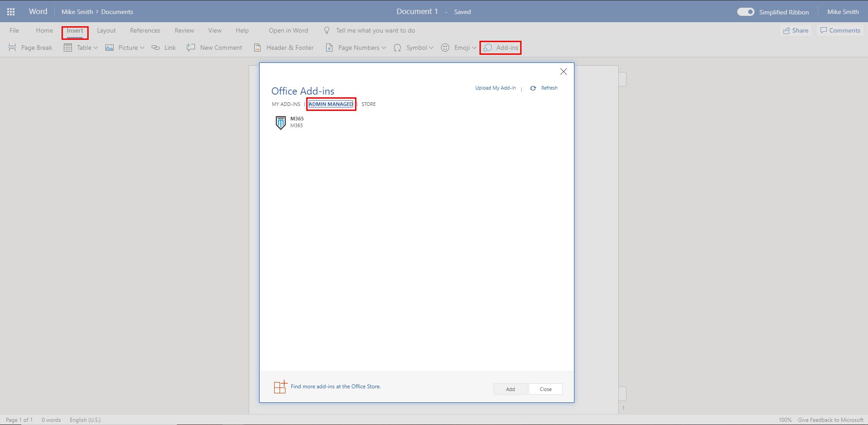
Task: Open the References tab
Action: tap(145, 30)
